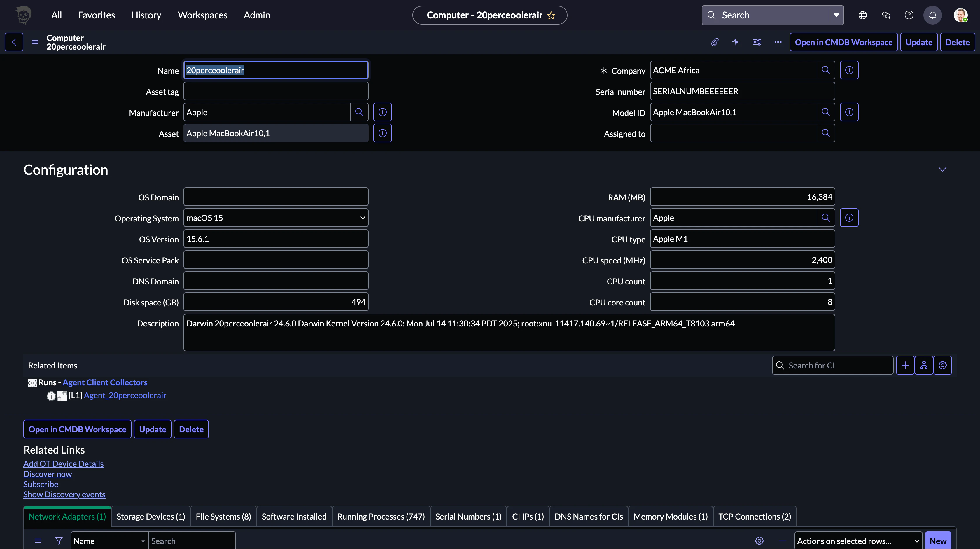Open the Workspaces menu
Viewport: 980px width, 549px height.
click(202, 15)
